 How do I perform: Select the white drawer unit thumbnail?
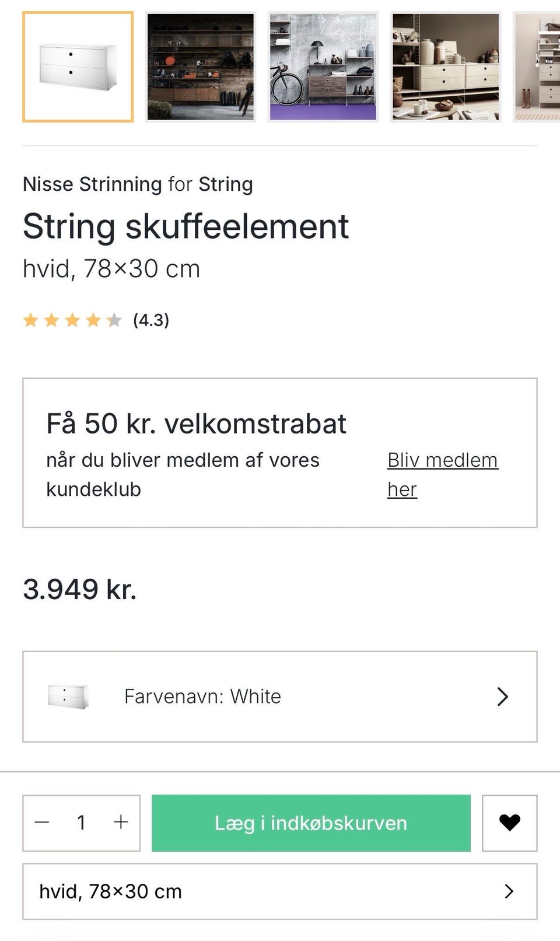(78, 67)
